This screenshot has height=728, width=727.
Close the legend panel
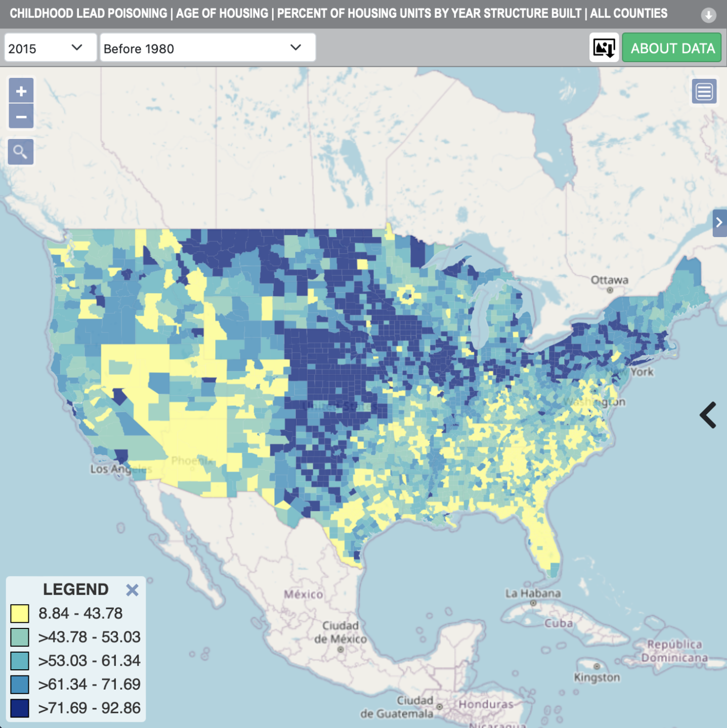tap(132, 589)
